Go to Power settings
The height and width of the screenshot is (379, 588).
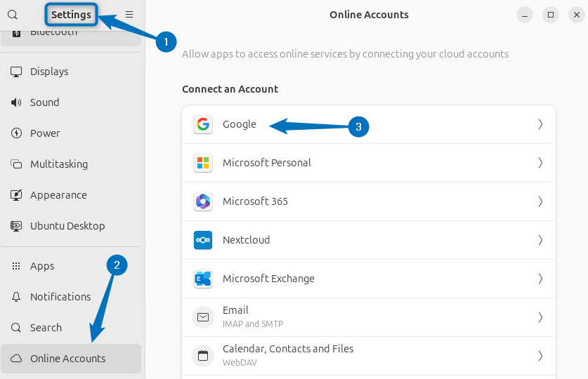click(x=71, y=133)
